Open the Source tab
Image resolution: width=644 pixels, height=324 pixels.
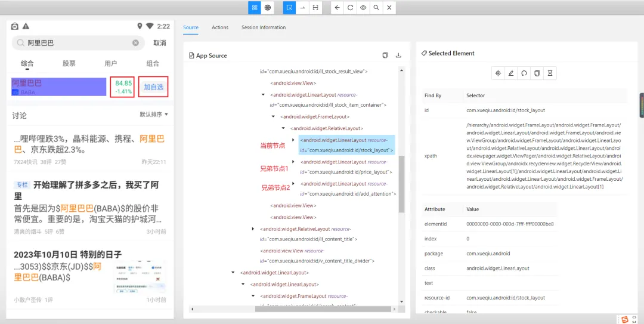pyautogui.click(x=191, y=27)
